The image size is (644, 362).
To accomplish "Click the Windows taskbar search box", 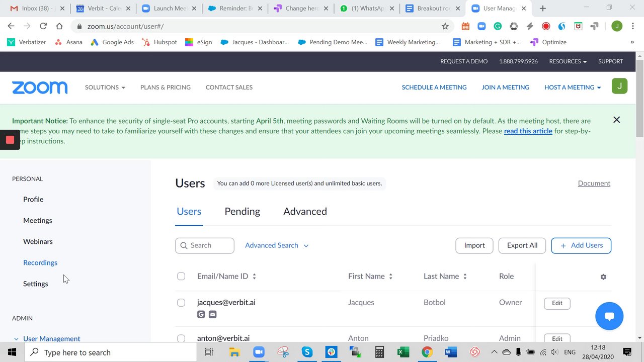I will pyautogui.click(x=111, y=352).
